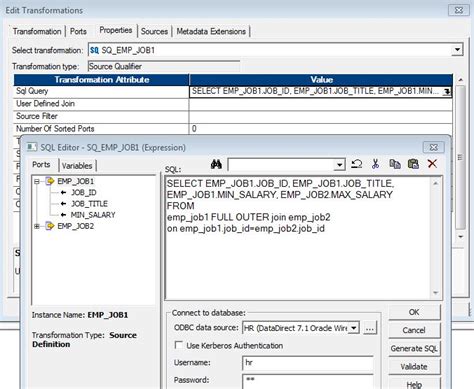Click the red X delete icon
Screen dimensions: 474x389
[432, 163]
